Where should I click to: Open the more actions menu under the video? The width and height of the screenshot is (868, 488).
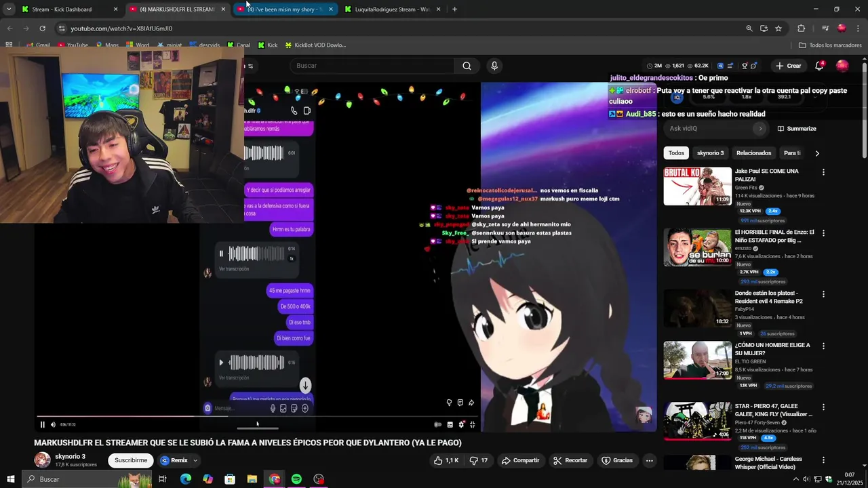tap(649, 460)
